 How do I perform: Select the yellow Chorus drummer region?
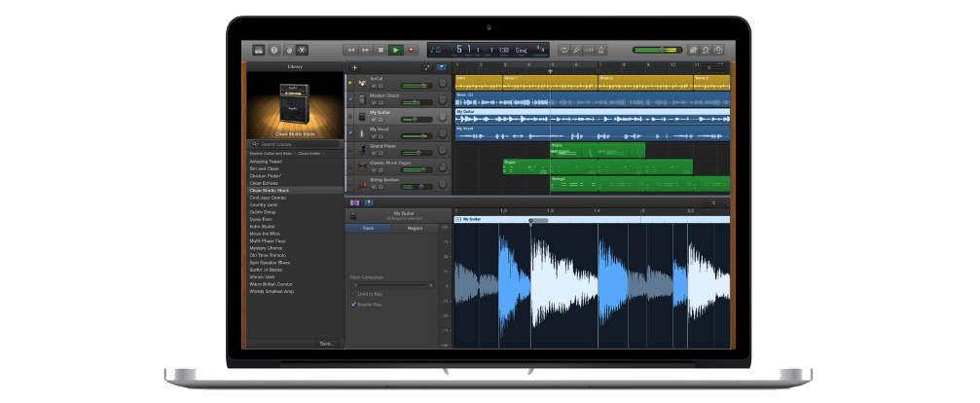tap(645, 83)
